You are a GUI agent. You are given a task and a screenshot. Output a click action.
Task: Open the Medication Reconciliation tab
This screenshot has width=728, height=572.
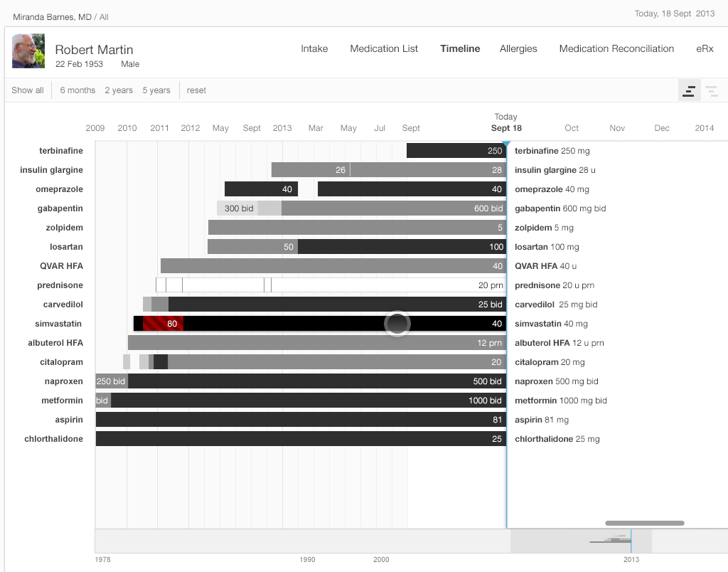tap(616, 48)
